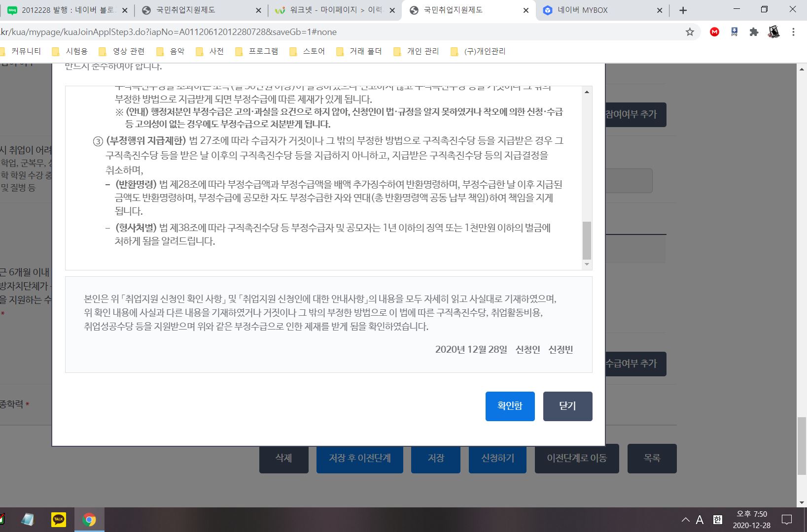Open 사전 bookmark folder
The image size is (807, 532).
(x=210, y=51)
